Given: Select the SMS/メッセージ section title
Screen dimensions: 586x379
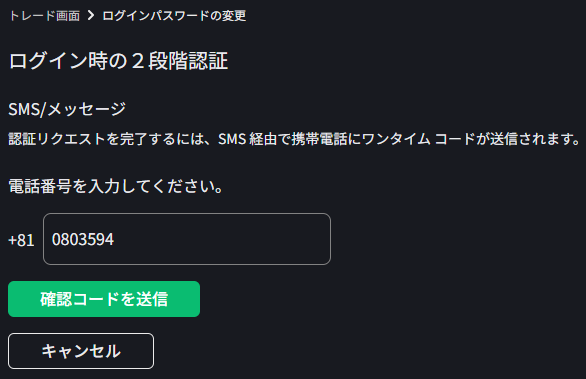Looking at the screenshot, I should point(67,109).
